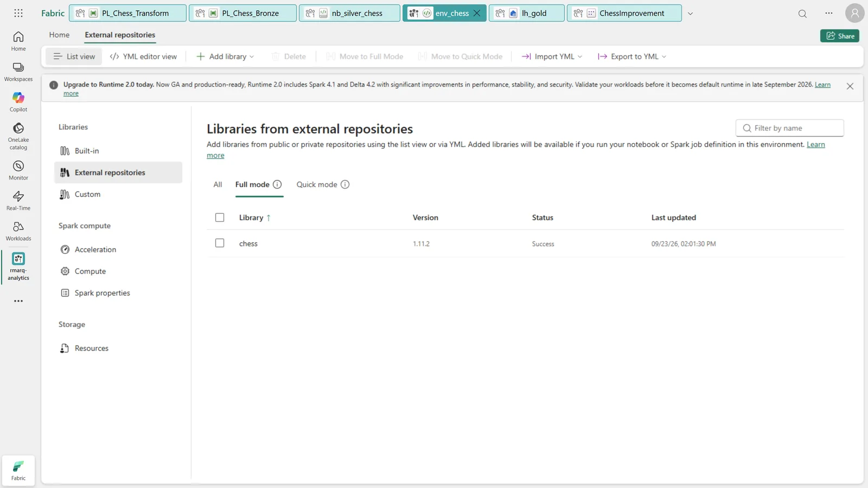The image size is (868, 488).
Task: Dismiss the Runtime 2.0 upgrade banner
Action: click(x=850, y=86)
